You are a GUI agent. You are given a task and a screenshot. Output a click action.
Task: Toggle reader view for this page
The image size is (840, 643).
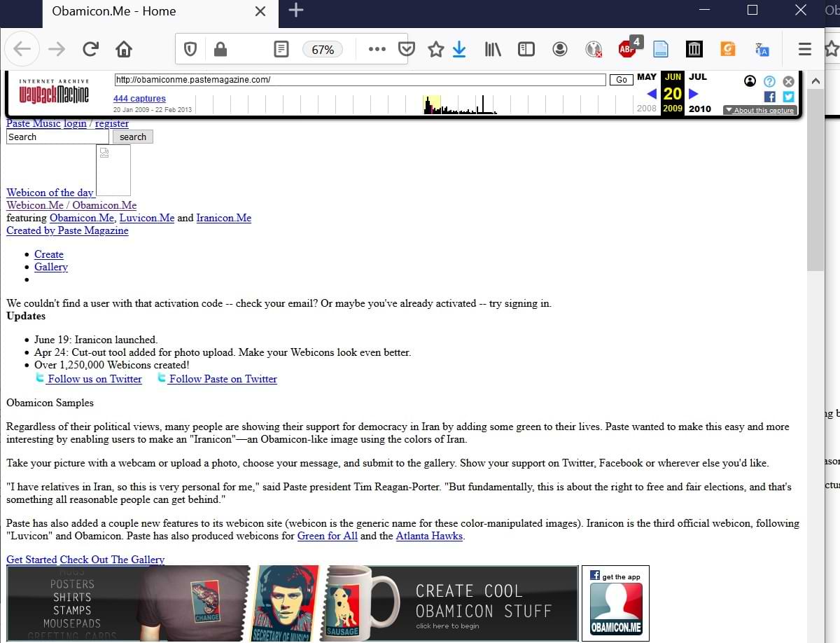[281, 49]
